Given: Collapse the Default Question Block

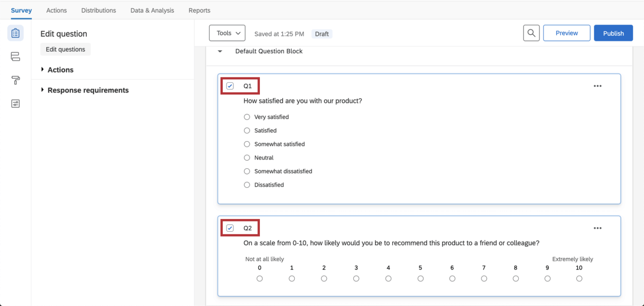Looking at the screenshot, I should pyautogui.click(x=220, y=51).
